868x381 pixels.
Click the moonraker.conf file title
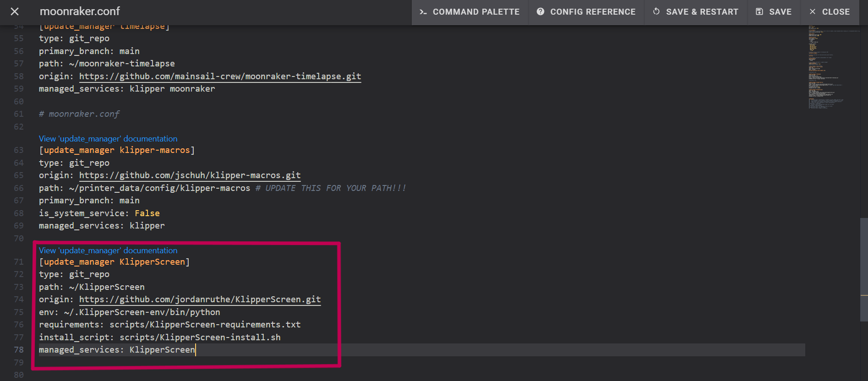[x=80, y=11]
